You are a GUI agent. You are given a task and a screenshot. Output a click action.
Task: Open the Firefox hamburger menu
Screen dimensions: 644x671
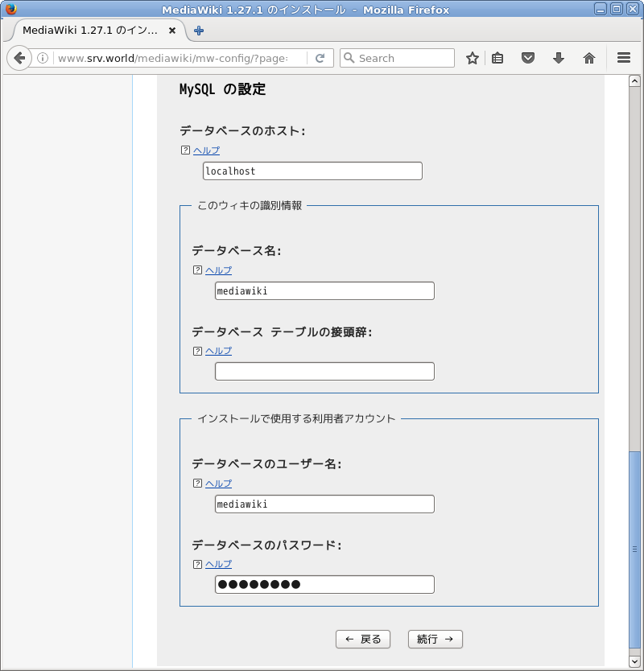pyautogui.click(x=623, y=58)
